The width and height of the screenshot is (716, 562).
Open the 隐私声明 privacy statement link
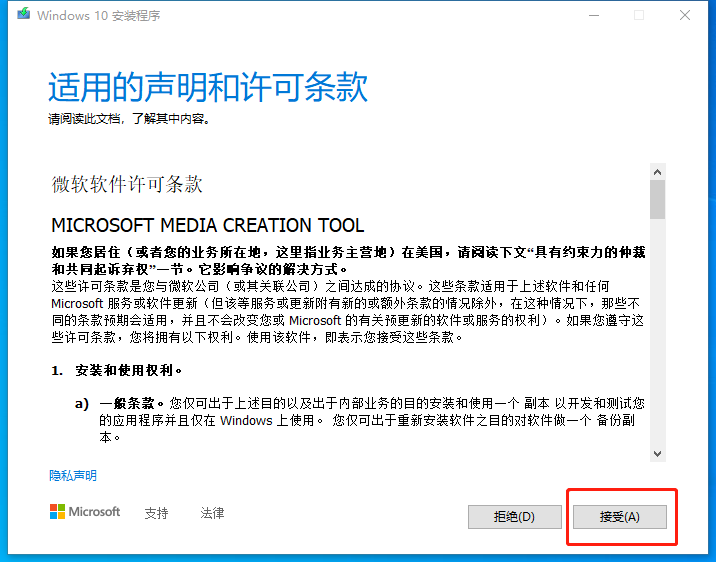click(x=73, y=476)
